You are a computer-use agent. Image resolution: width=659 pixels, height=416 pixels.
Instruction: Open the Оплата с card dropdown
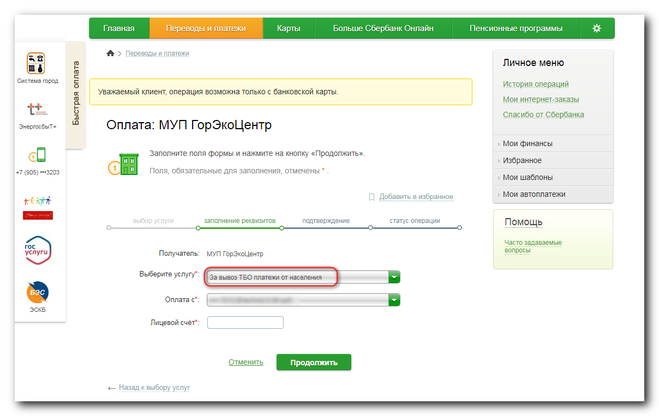coord(395,299)
